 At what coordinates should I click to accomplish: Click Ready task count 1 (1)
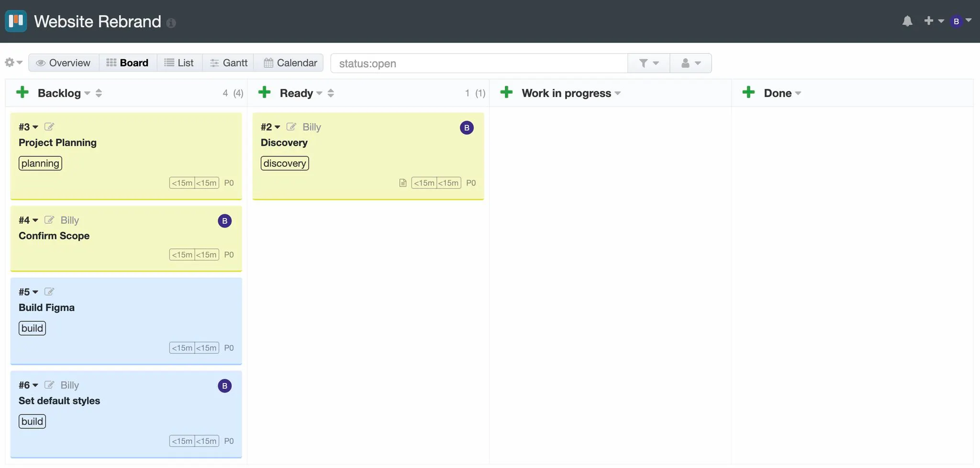(475, 93)
